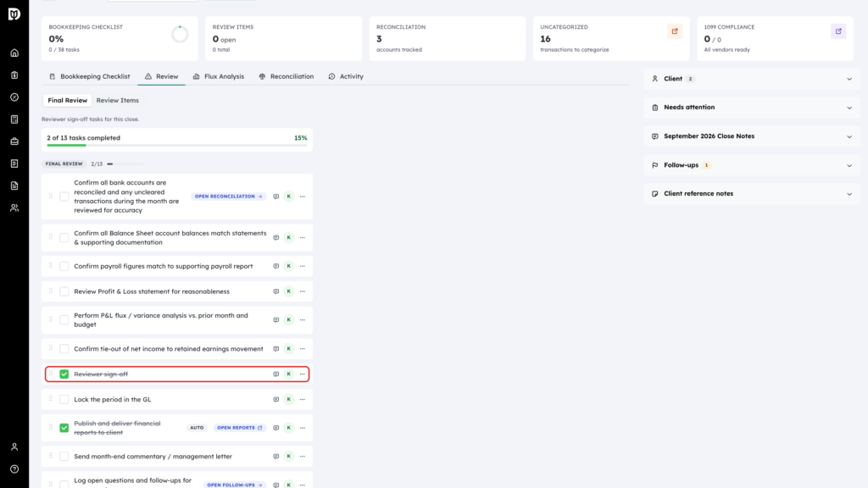
Task: Select the Final Review sub-tab
Action: tap(68, 100)
